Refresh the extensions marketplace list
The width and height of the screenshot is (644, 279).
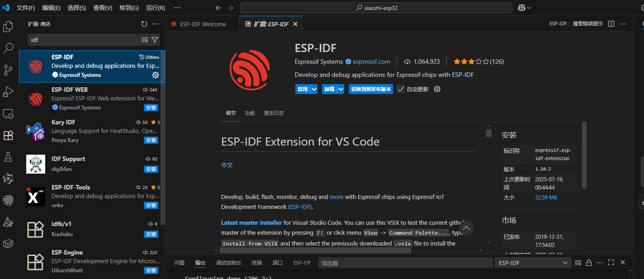(x=144, y=24)
